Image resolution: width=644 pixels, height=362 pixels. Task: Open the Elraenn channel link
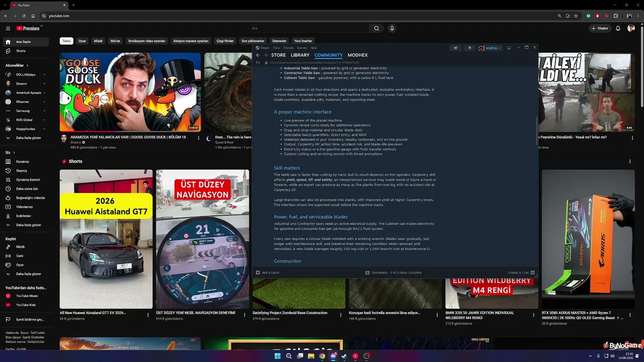77,142
